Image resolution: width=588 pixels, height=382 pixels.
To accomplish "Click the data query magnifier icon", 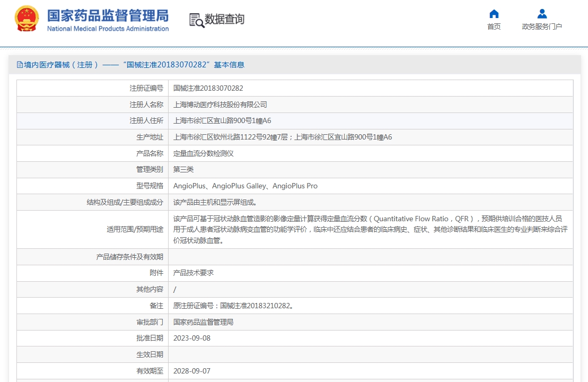I will [197, 21].
